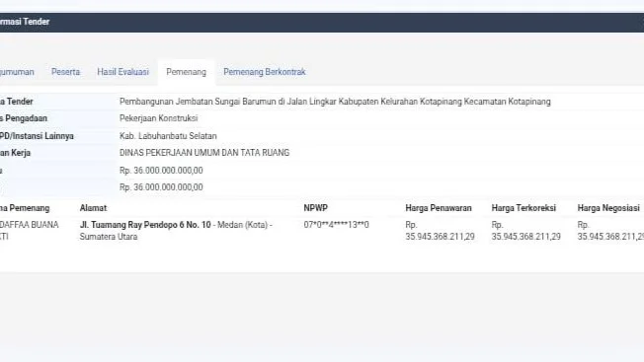Click the Harga Negosiasi amount under its header
Image resolution: width=644 pixels, height=362 pixels.
610,237
